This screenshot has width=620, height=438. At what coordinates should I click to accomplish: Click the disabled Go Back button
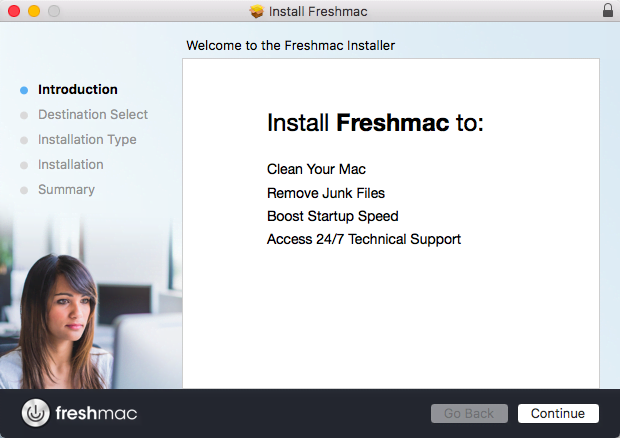[x=469, y=413]
